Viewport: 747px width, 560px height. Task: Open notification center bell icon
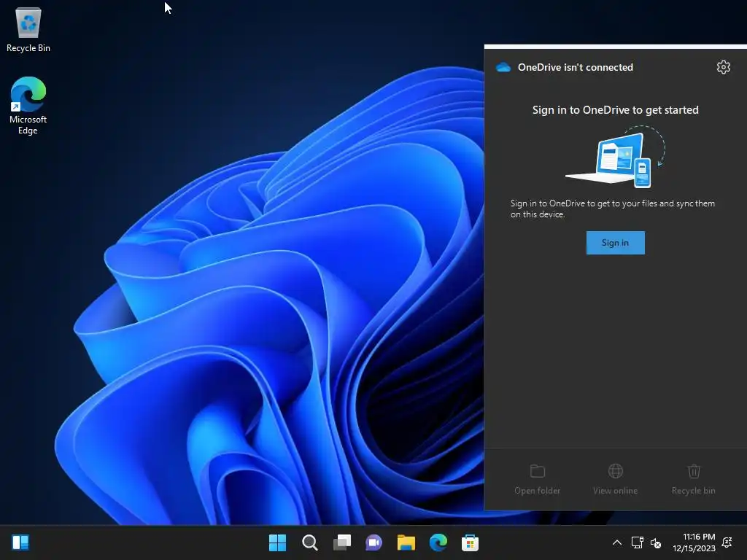(727, 542)
